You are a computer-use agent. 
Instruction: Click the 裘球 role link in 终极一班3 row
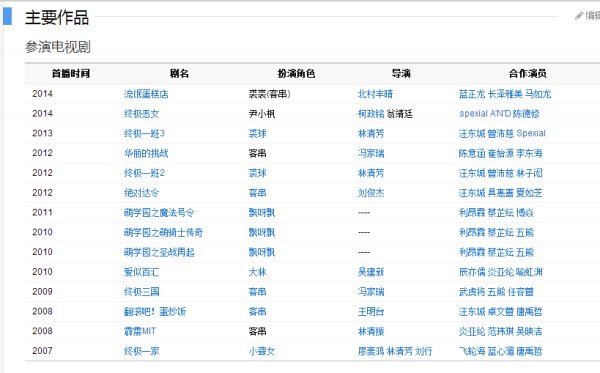pos(258,134)
